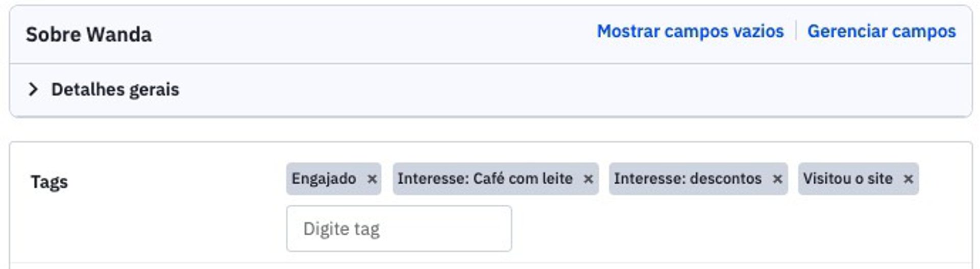Remove the Visitou o site tag

[908, 179]
